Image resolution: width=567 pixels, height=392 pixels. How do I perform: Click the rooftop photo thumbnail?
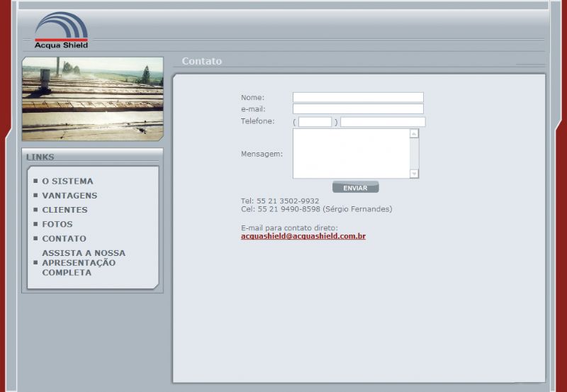[93, 99]
